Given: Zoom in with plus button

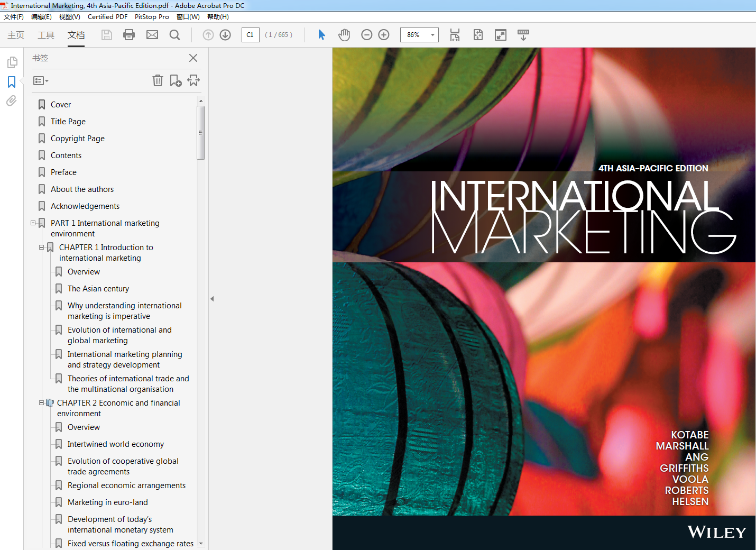Looking at the screenshot, I should tap(384, 35).
